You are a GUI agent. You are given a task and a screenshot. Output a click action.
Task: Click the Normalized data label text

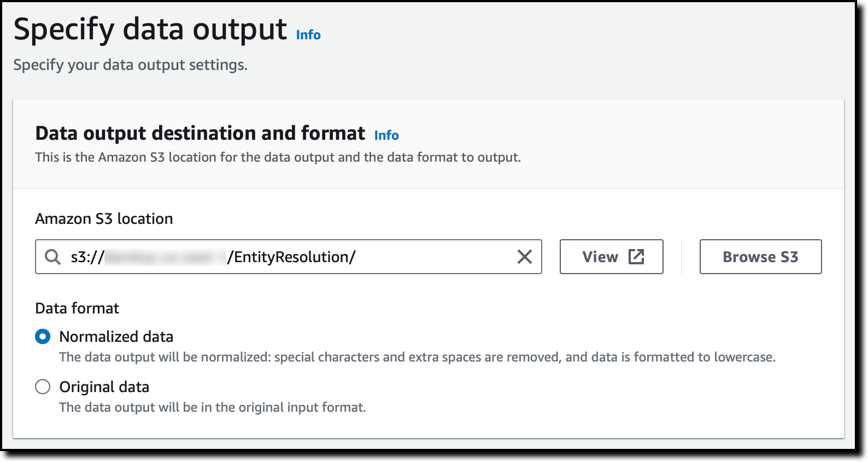[116, 336]
